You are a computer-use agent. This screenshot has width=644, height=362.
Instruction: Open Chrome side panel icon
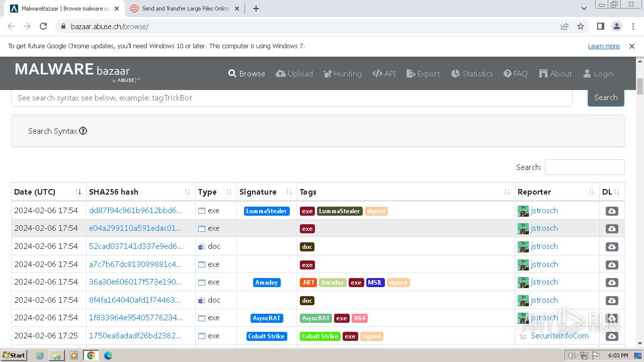pos(600,26)
